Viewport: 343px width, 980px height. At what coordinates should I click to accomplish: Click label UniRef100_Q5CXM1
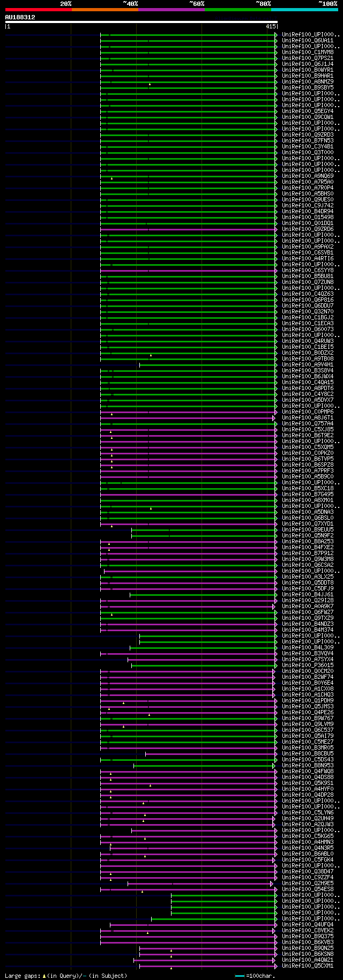pyautogui.click(x=308, y=966)
